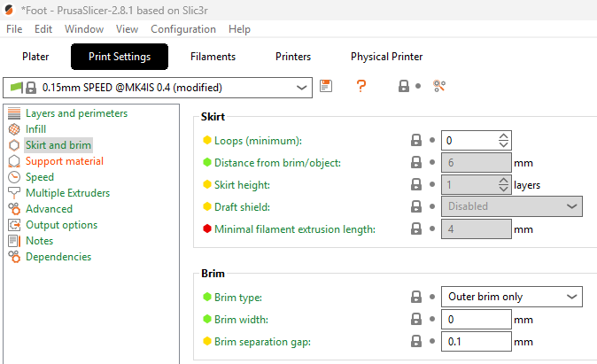Open the View menu
The height and width of the screenshot is (364, 597).
[x=128, y=29]
